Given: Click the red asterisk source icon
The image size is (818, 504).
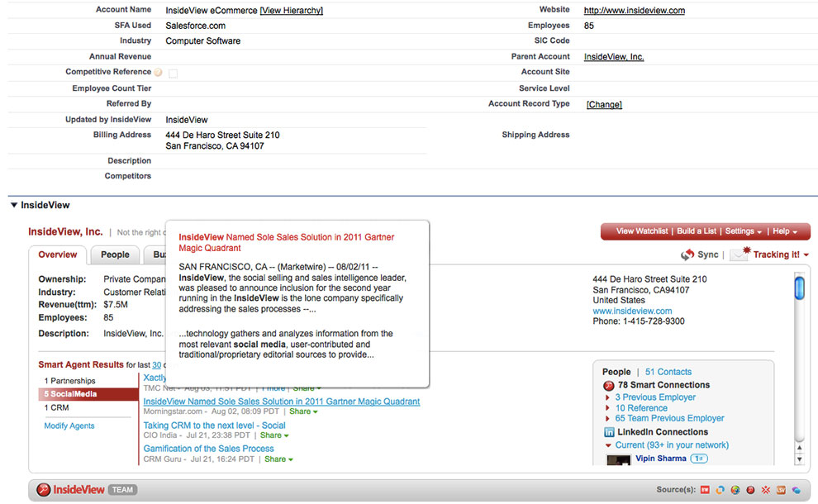Looking at the screenshot, I should point(765,490).
